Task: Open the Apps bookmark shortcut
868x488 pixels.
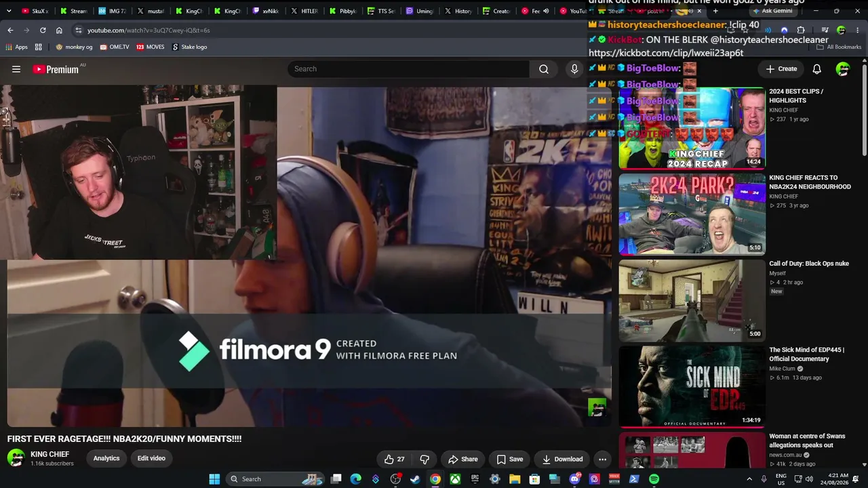Action: [x=16, y=47]
